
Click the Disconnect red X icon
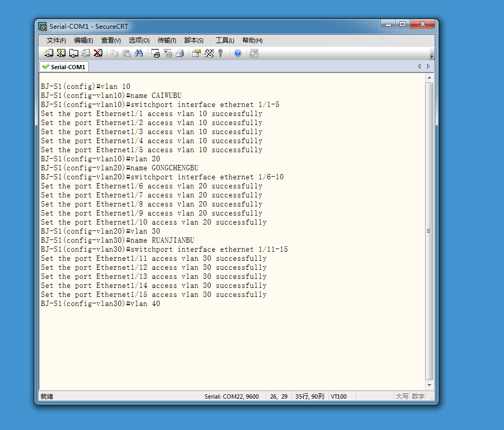click(x=98, y=53)
